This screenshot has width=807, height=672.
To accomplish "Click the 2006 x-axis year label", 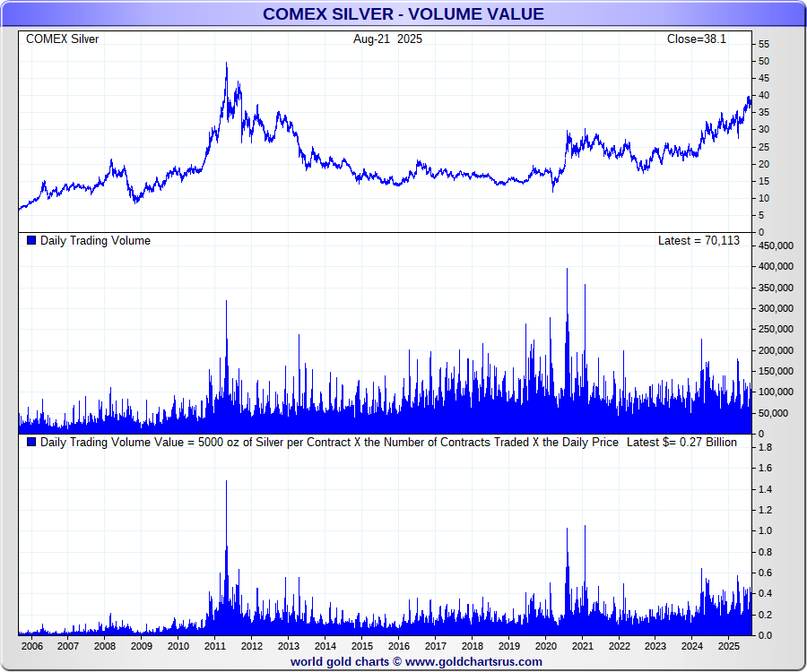I will pyautogui.click(x=32, y=646).
